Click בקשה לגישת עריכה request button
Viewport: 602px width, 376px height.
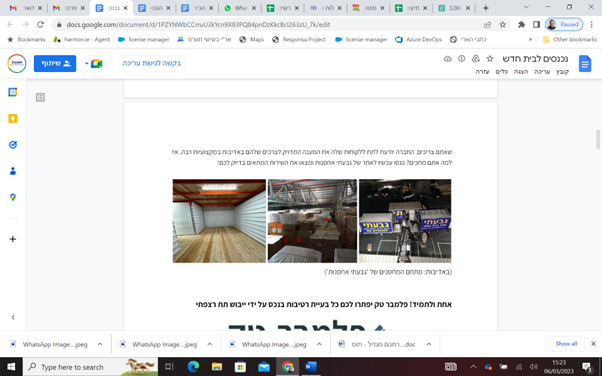point(151,63)
